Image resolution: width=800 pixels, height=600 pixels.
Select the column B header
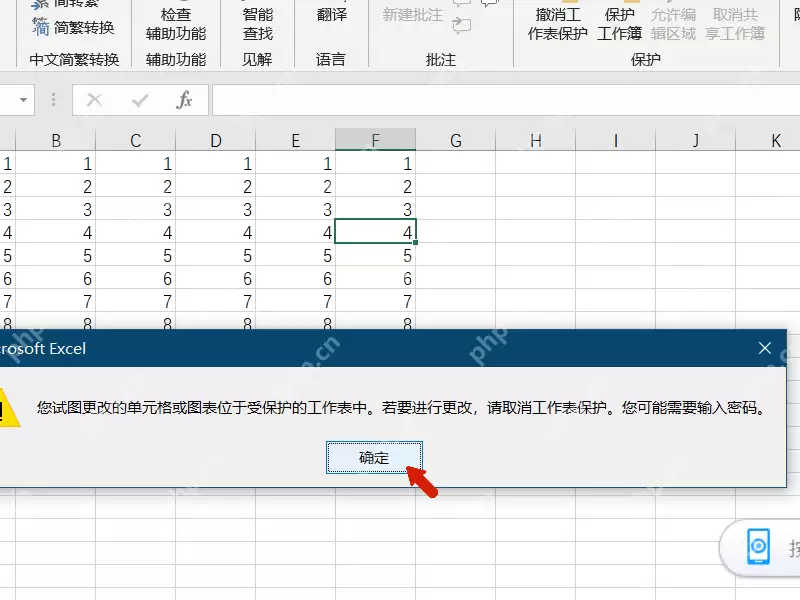click(x=55, y=138)
